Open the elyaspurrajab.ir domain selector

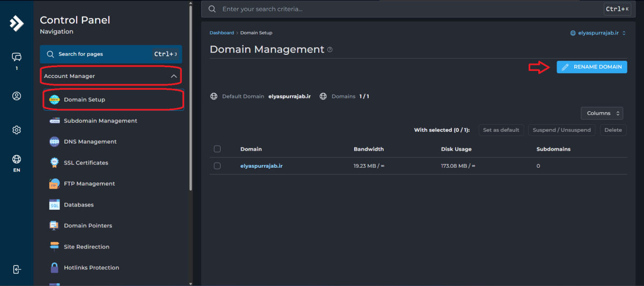tap(598, 33)
